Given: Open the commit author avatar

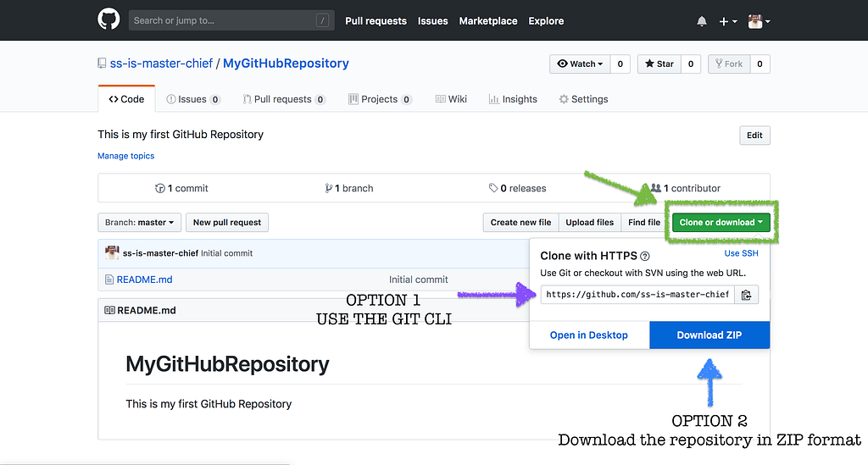Looking at the screenshot, I should (113, 252).
